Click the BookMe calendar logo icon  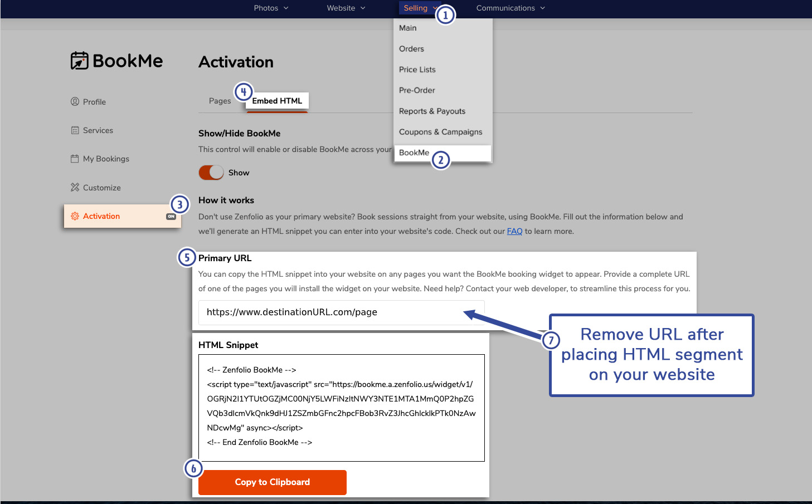click(x=80, y=61)
